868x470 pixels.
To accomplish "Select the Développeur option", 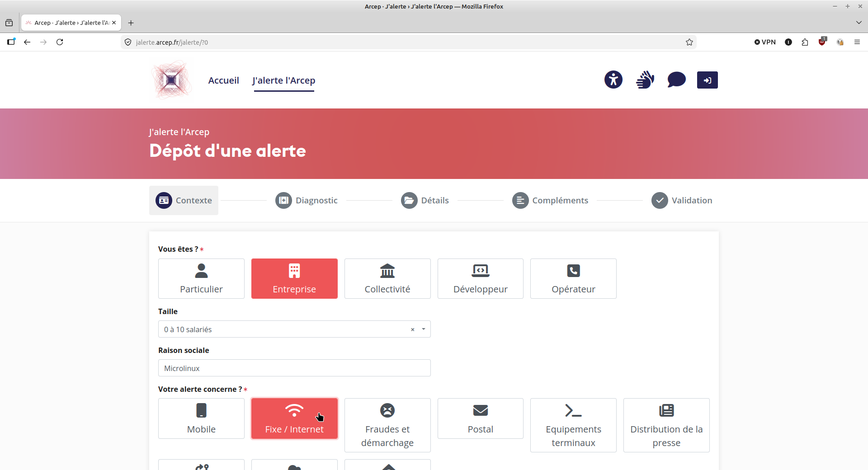I will (x=481, y=278).
